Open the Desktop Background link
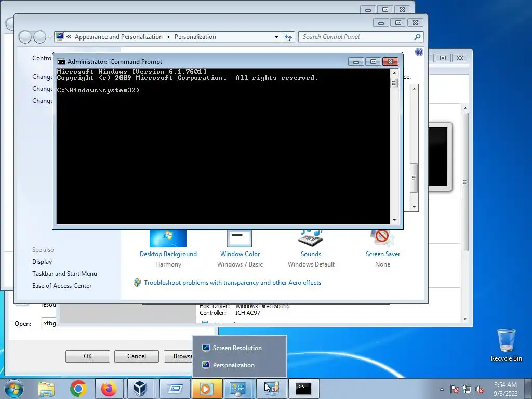Viewport: 532px width, 399px height. tap(168, 254)
